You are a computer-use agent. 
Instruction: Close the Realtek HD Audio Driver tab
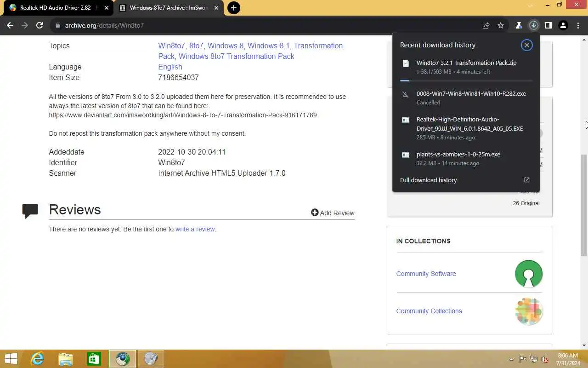tap(107, 8)
